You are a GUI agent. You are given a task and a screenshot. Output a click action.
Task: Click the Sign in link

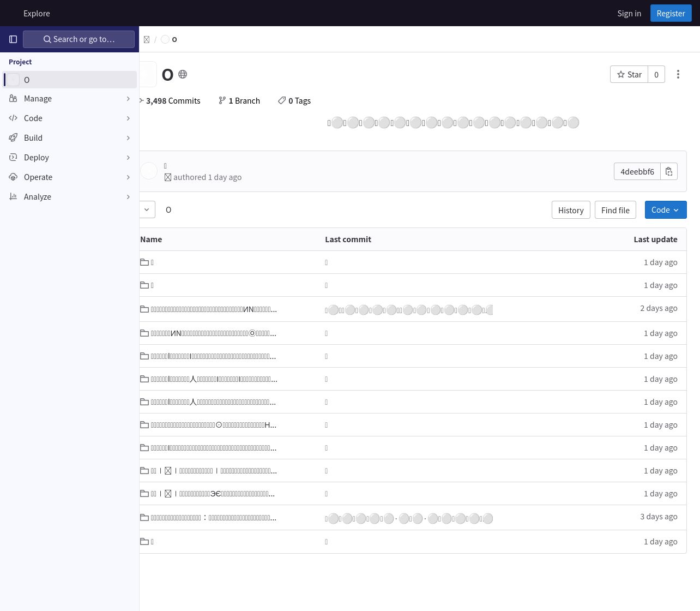[629, 13]
